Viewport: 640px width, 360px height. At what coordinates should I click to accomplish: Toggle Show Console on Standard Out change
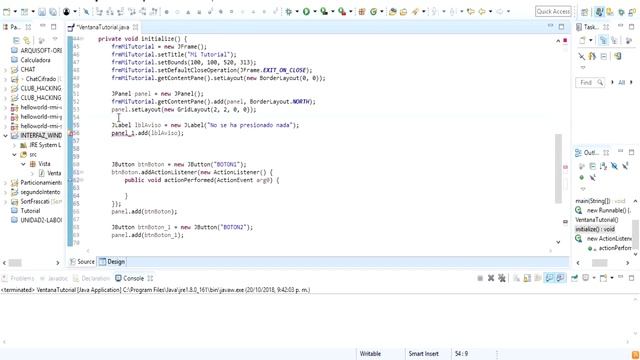click(x=549, y=278)
